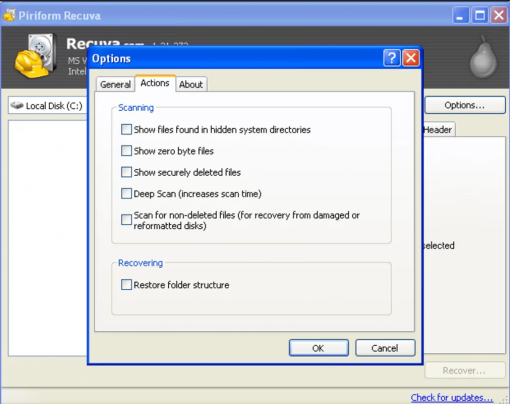Click the Recovering group label
The image size is (510, 404).
tap(140, 263)
